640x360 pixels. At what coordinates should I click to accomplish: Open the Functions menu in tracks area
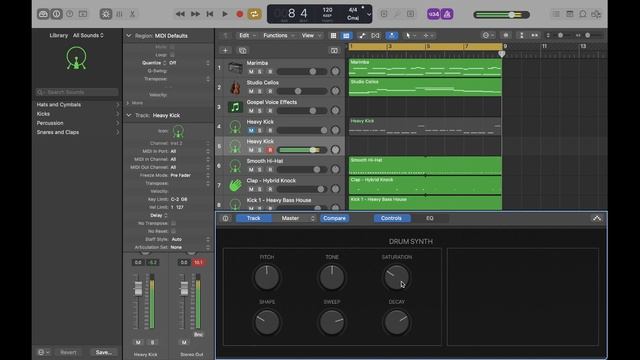[x=278, y=36]
